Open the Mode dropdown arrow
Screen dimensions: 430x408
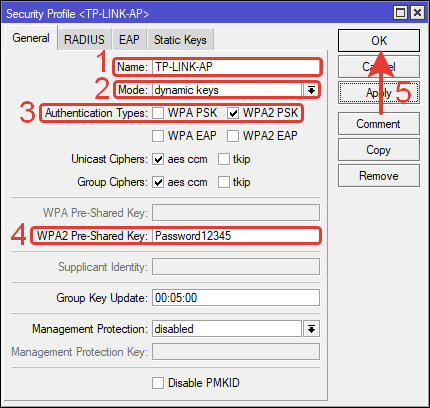point(311,90)
